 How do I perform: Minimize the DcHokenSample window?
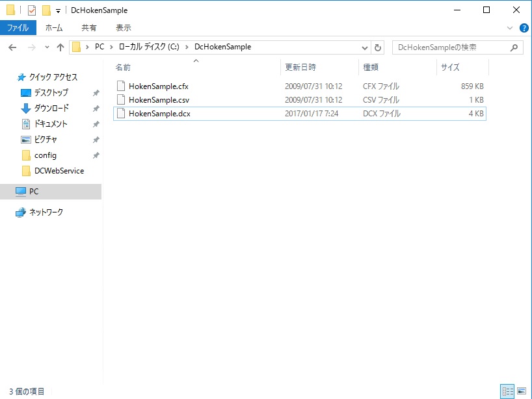[457, 10]
